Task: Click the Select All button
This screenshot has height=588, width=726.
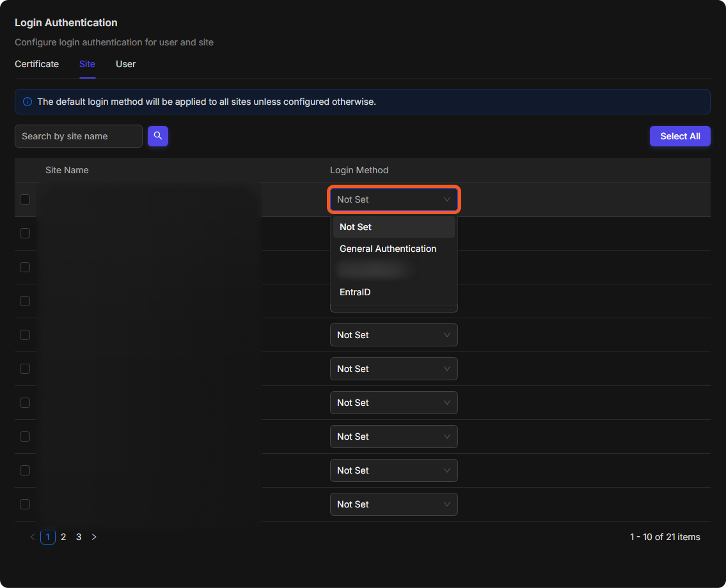Action: pos(680,136)
